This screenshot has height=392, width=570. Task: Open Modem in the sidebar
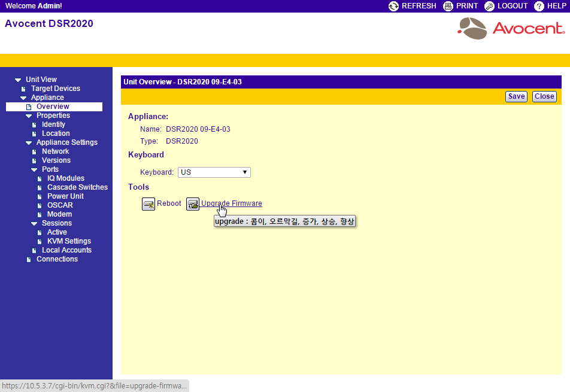point(60,214)
